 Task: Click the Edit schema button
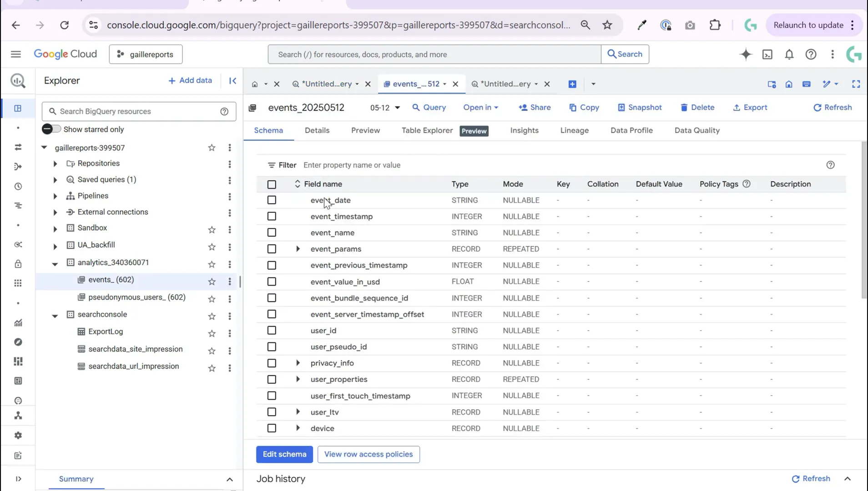click(284, 455)
